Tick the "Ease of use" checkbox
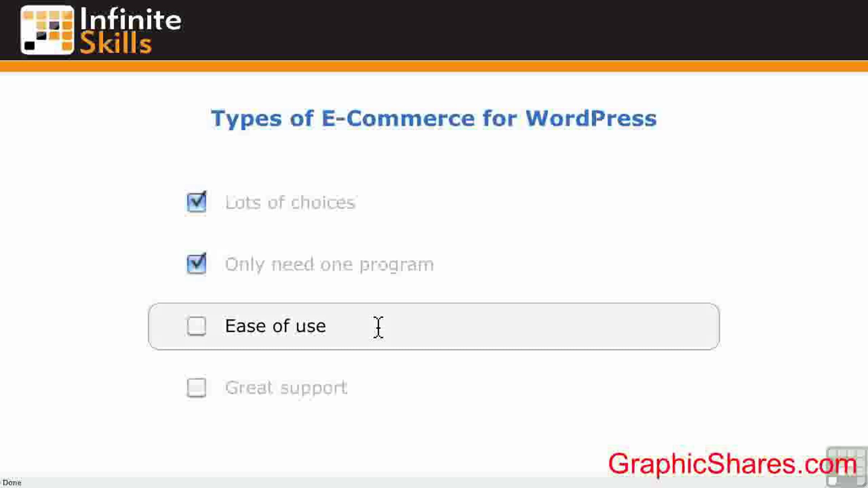This screenshot has height=488, width=868. click(x=196, y=326)
